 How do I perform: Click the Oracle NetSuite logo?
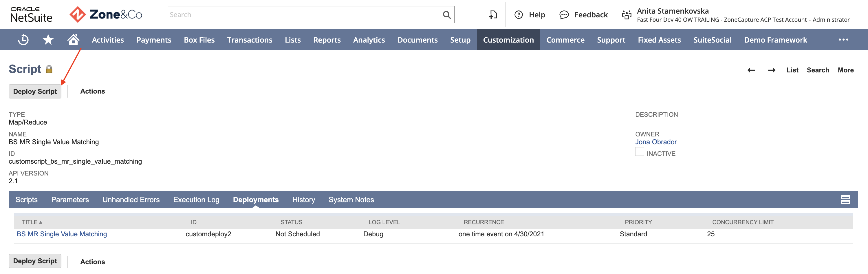(x=31, y=14)
